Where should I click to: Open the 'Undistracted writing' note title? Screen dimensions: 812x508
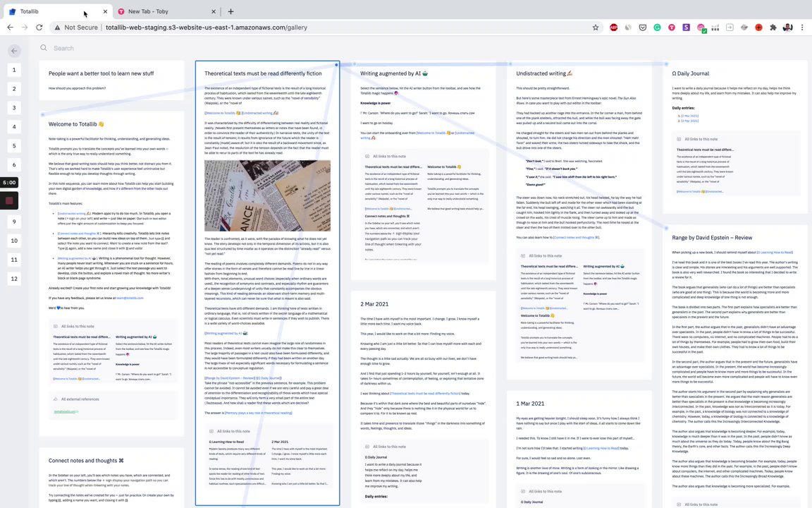544,73
